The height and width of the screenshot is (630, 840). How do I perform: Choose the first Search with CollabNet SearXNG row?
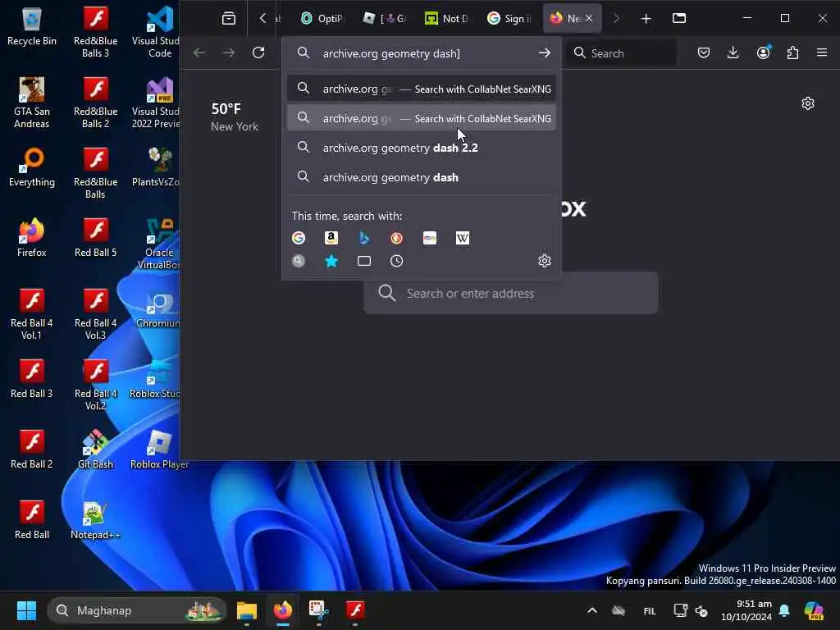point(421,89)
